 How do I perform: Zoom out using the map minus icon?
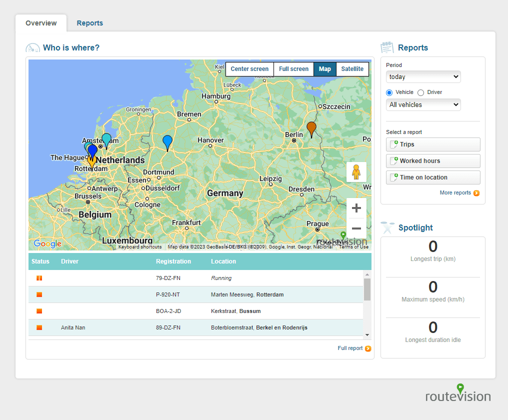[x=356, y=228]
